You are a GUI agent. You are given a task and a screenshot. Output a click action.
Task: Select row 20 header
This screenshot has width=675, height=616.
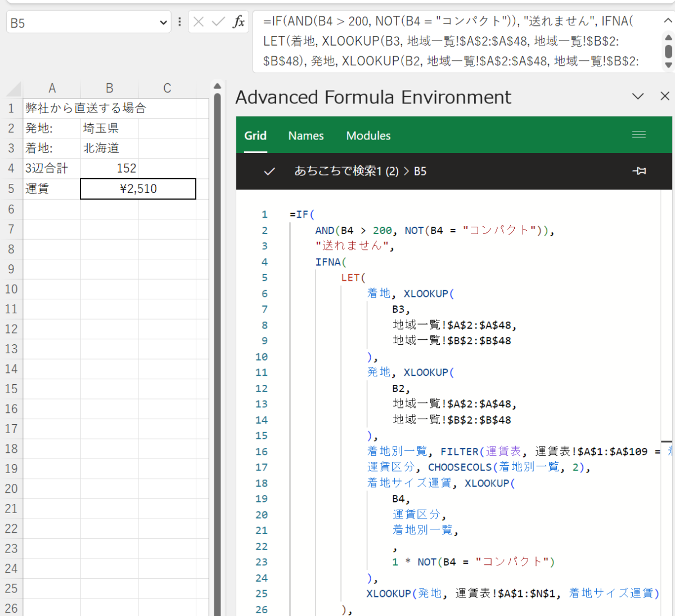click(11, 489)
